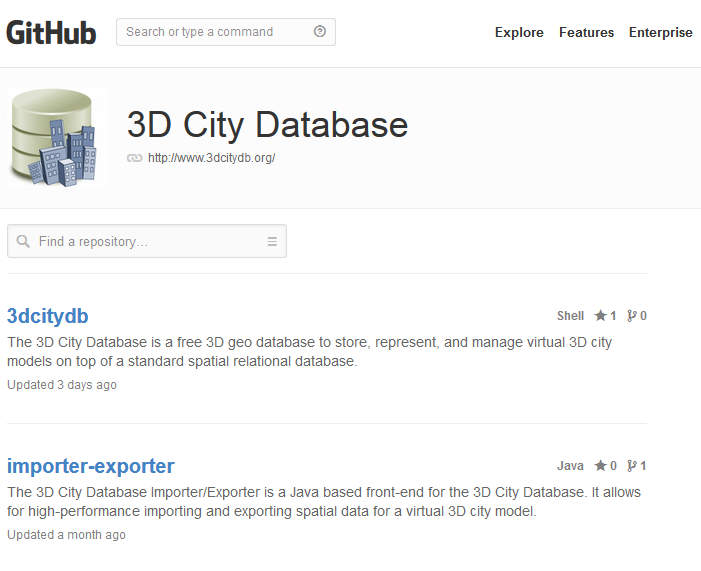Click the importer-exporter description text

pyautogui.click(x=324, y=502)
